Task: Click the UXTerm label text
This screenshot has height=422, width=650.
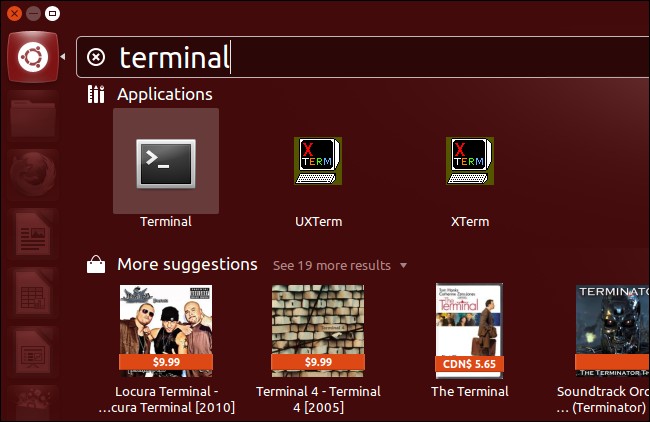Action: click(x=318, y=221)
